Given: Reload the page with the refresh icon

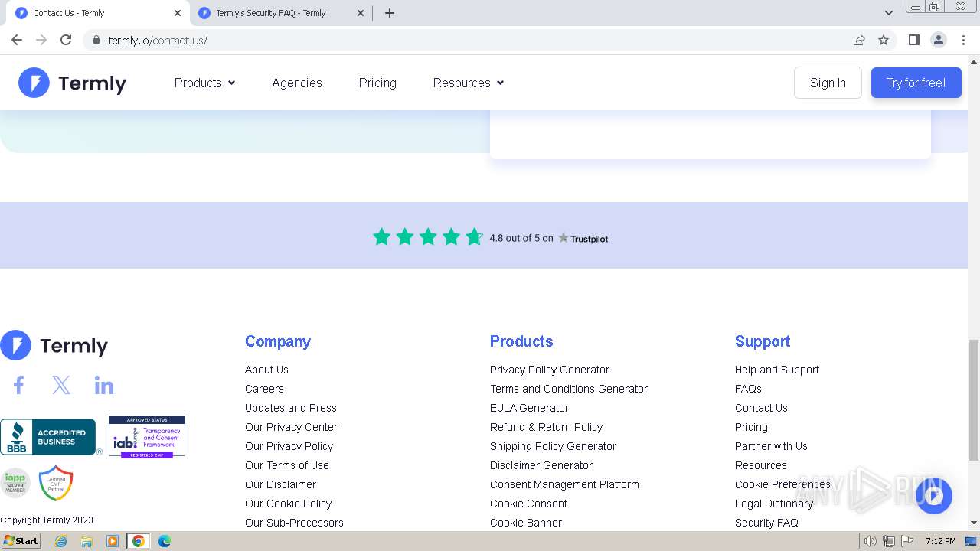Looking at the screenshot, I should point(66,40).
